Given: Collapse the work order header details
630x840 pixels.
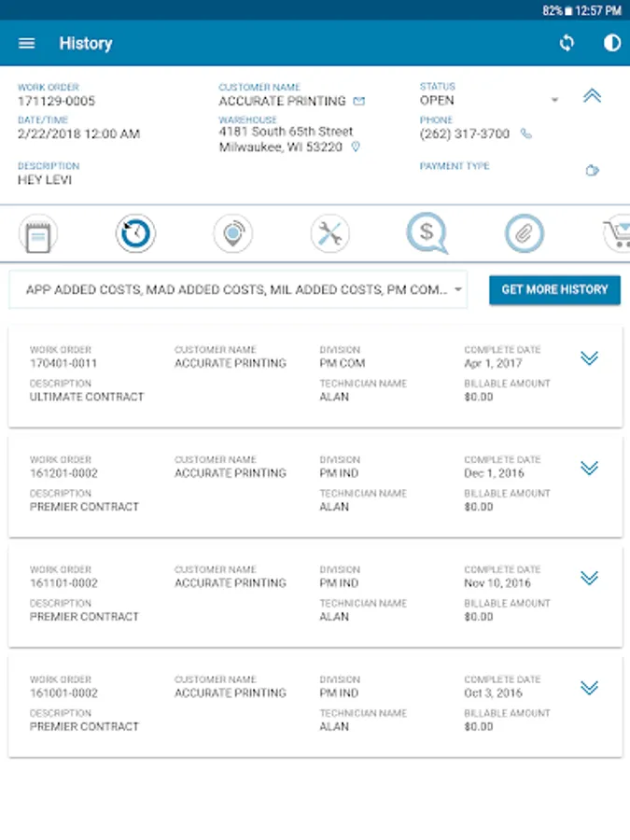Looking at the screenshot, I should 592,96.
